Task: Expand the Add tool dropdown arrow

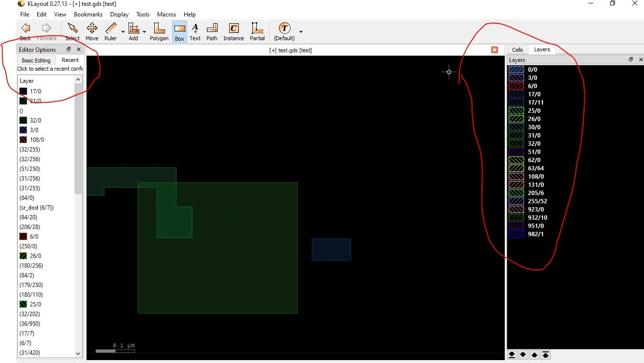Action: [x=144, y=32]
